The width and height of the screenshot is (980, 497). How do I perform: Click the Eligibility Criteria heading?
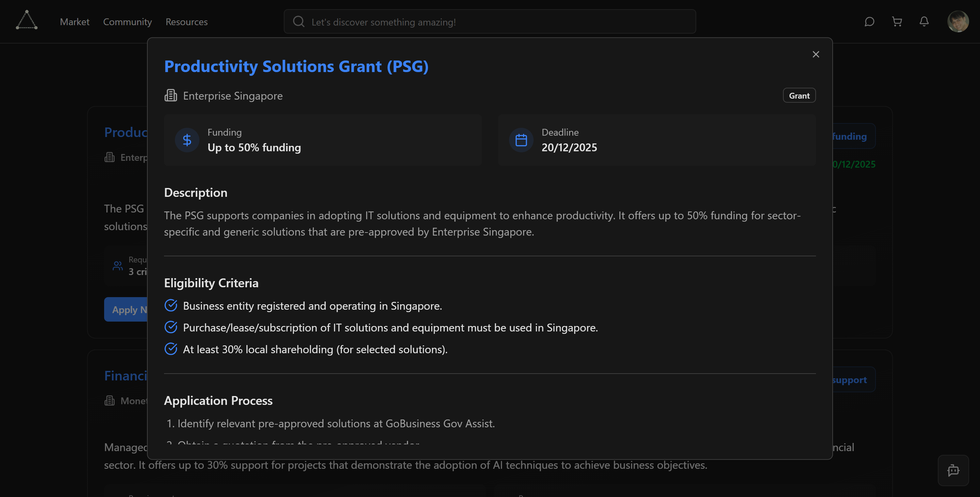click(x=211, y=283)
